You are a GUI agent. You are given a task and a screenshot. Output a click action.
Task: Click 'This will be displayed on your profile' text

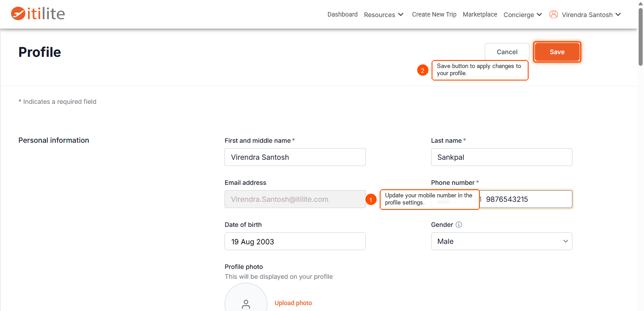point(279,277)
